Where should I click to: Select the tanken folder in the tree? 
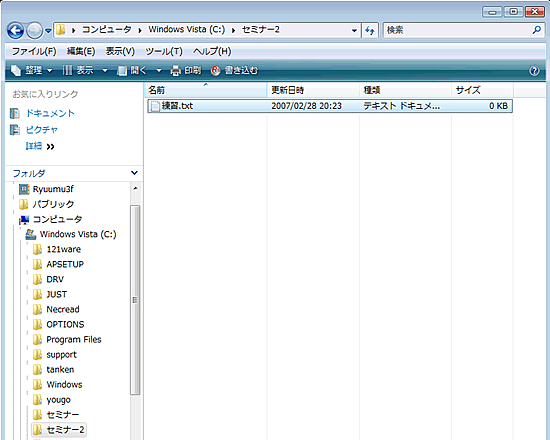(x=60, y=369)
